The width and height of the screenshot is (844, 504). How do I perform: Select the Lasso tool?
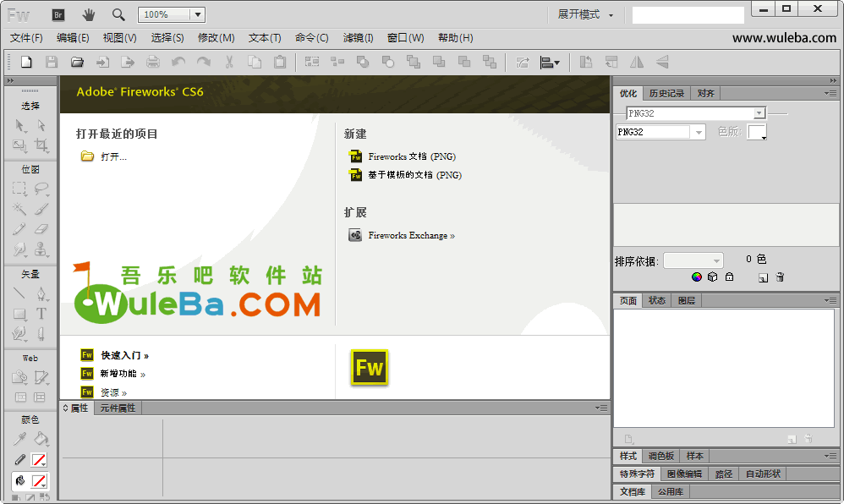(41, 189)
